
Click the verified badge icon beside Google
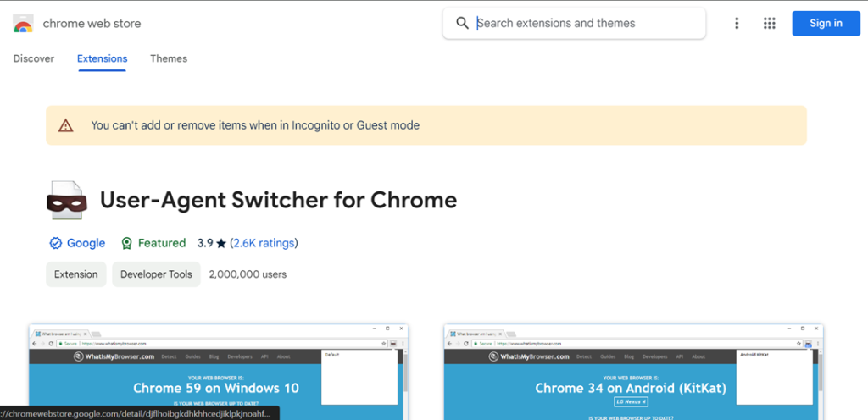click(x=55, y=243)
